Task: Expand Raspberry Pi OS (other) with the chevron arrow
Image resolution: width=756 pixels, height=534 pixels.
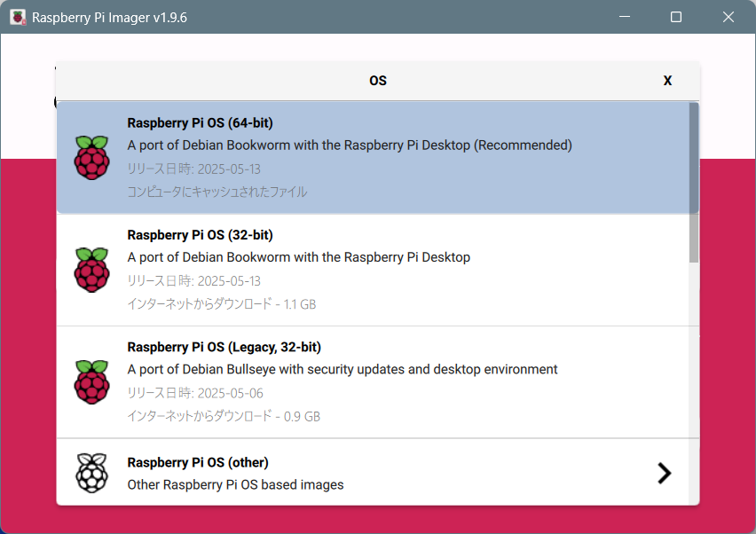Action: (x=665, y=473)
